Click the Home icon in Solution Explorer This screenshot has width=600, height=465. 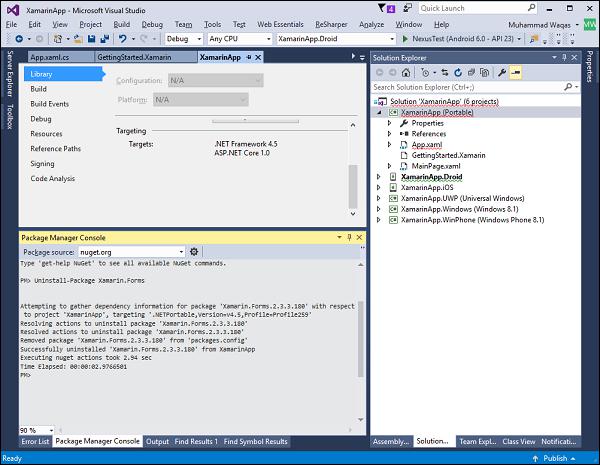tap(406, 72)
